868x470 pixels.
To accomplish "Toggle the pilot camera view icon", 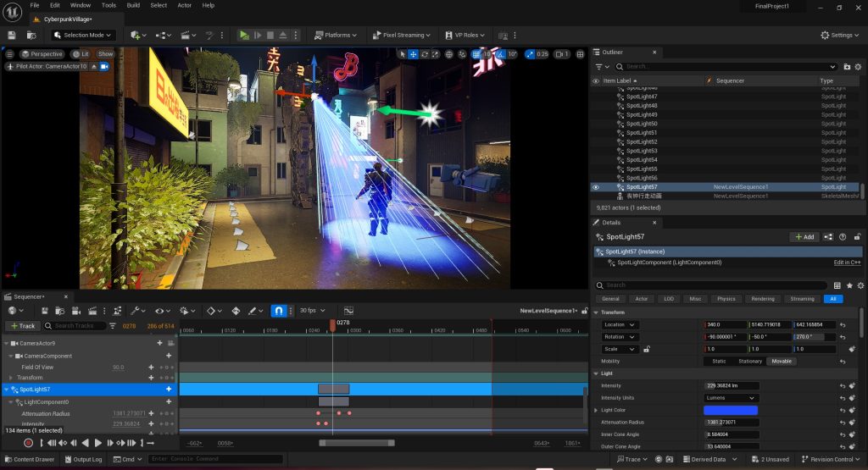I will [104, 66].
